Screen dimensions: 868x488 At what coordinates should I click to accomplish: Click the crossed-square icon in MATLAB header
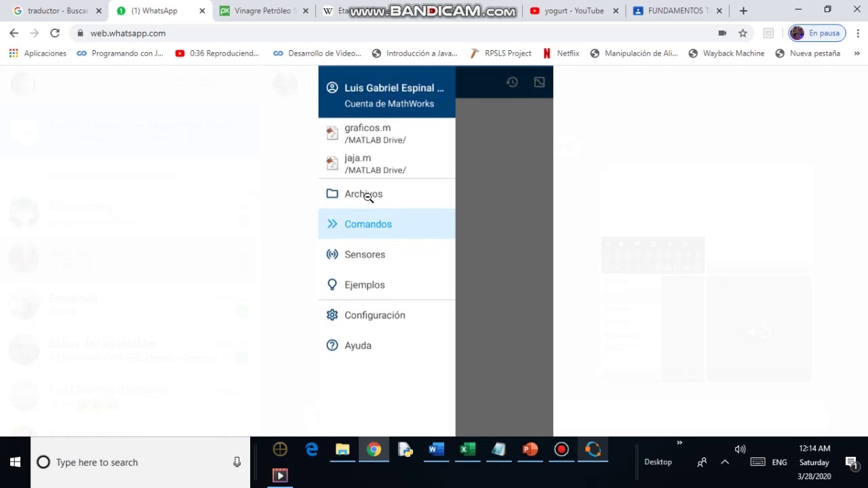[539, 82]
